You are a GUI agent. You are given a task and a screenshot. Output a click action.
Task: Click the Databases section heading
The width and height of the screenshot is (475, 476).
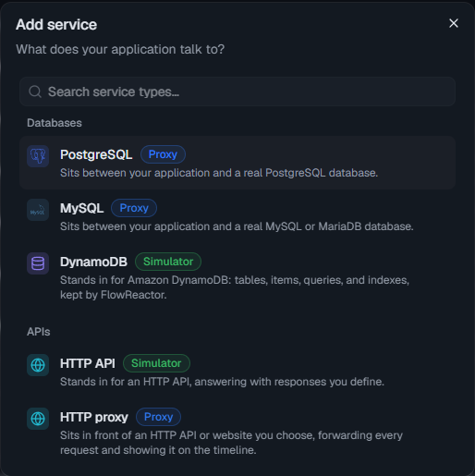click(55, 123)
